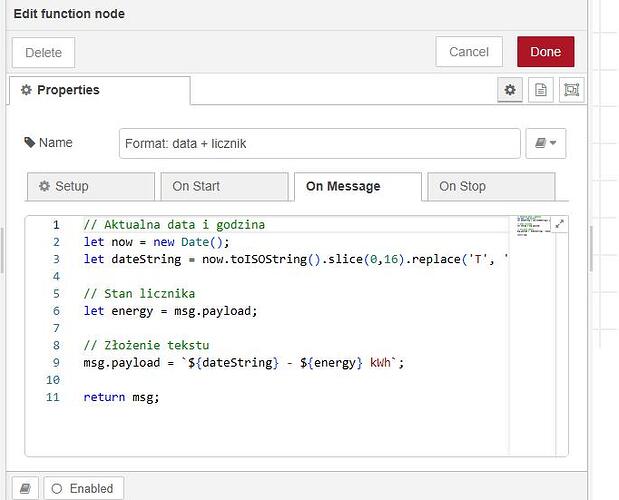
Task: Click the Name input field
Action: 320,143
